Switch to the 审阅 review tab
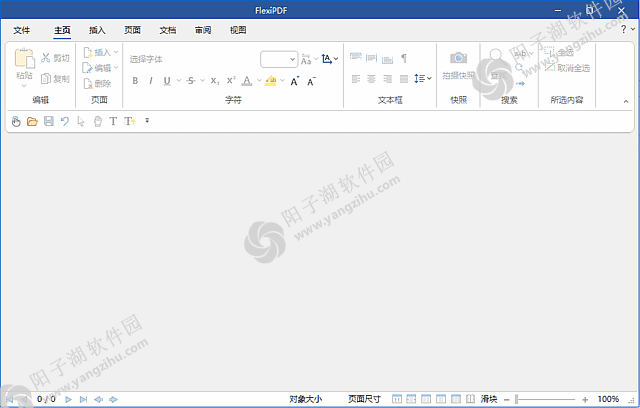 [203, 30]
